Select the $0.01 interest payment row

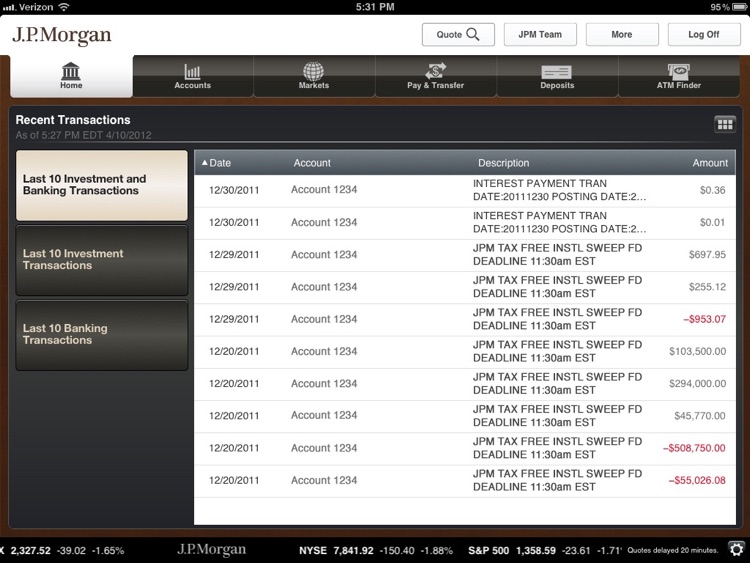[x=465, y=223]
